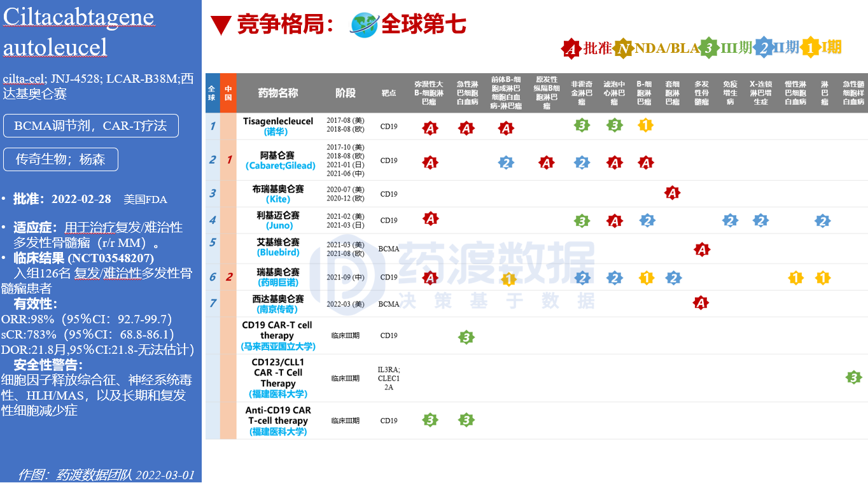Image resolution: width=868 pixels, height=483 pixels.
Task: Click drug name 阿基仑赛 (Cabaret;Gilead)
Action: [280, 160]
